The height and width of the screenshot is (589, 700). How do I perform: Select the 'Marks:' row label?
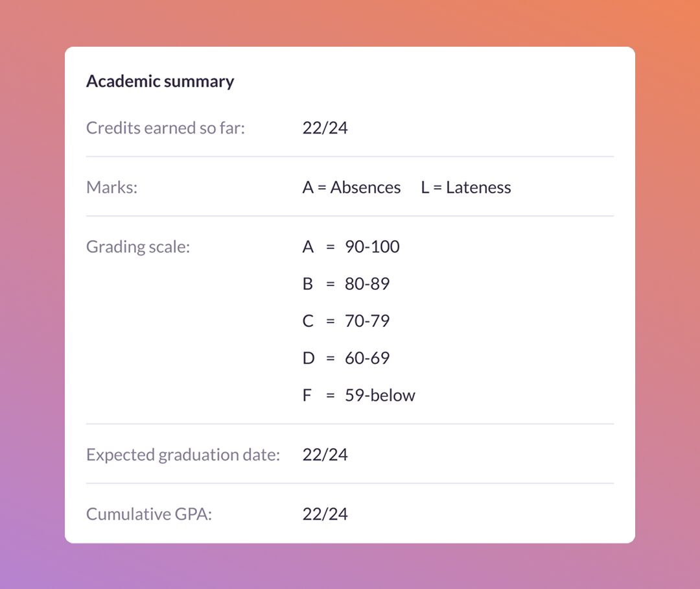pos(112,187)
